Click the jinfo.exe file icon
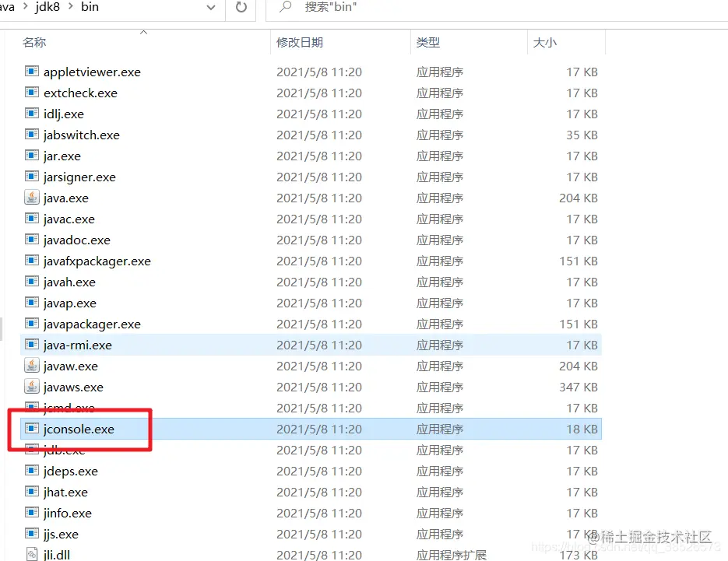 click(32, 512)
